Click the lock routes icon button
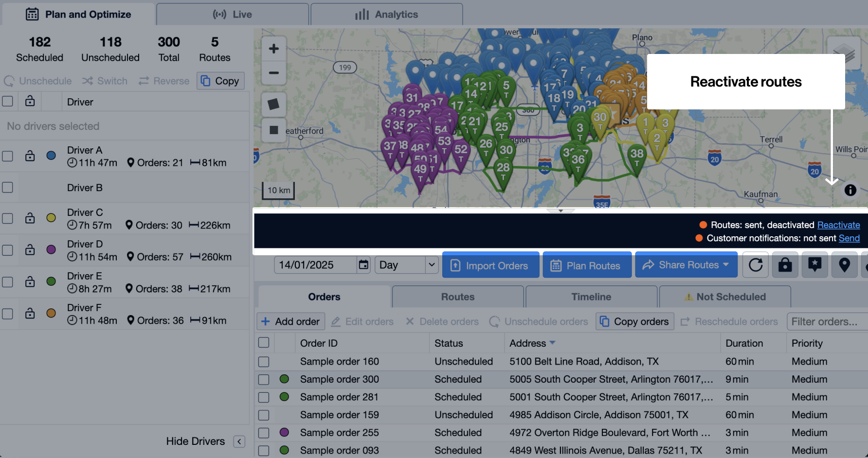868x458 pixels. pos(785,265)
